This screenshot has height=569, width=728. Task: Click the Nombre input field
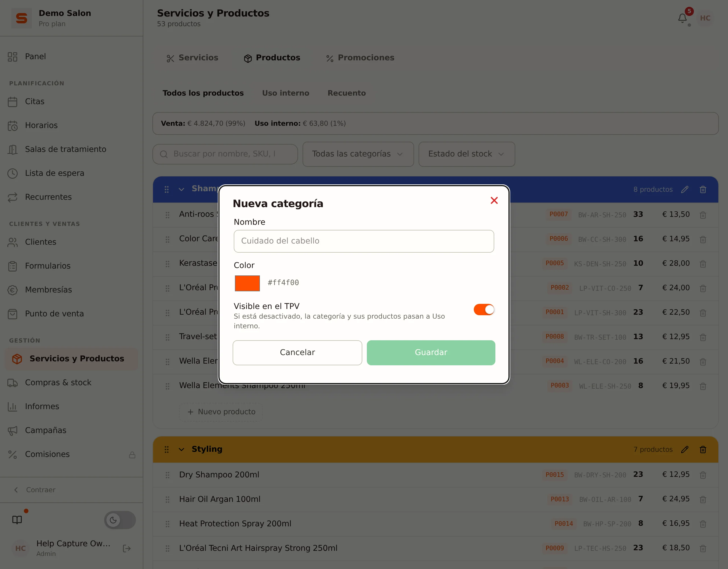364,241
